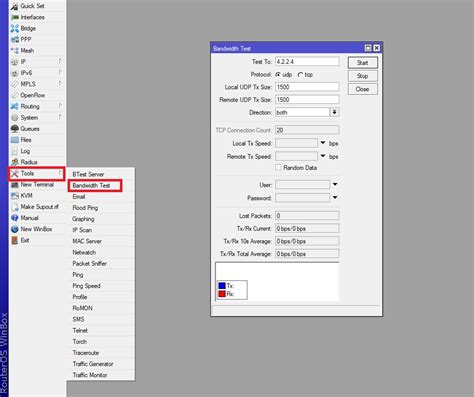Select Bandwidth Test menu entry
Screen dimensions: 474x397
pyautogui.click(x=91, y=186)
